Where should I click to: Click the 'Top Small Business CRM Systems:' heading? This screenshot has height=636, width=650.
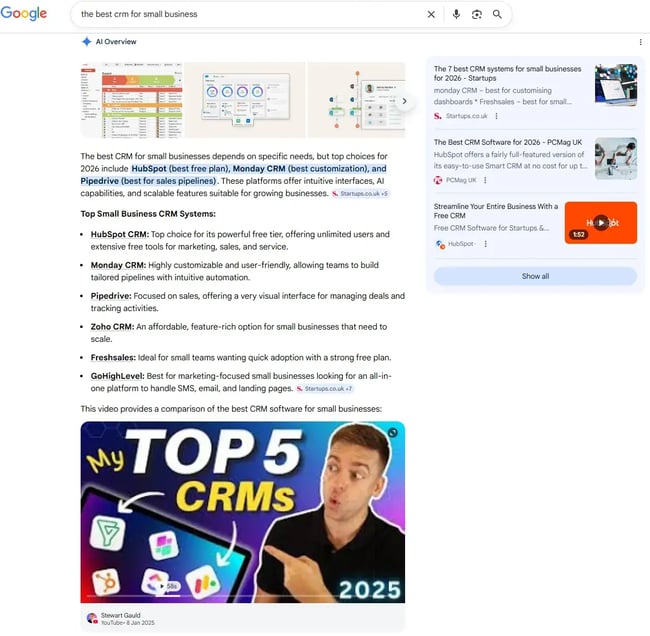click(148, 214)
